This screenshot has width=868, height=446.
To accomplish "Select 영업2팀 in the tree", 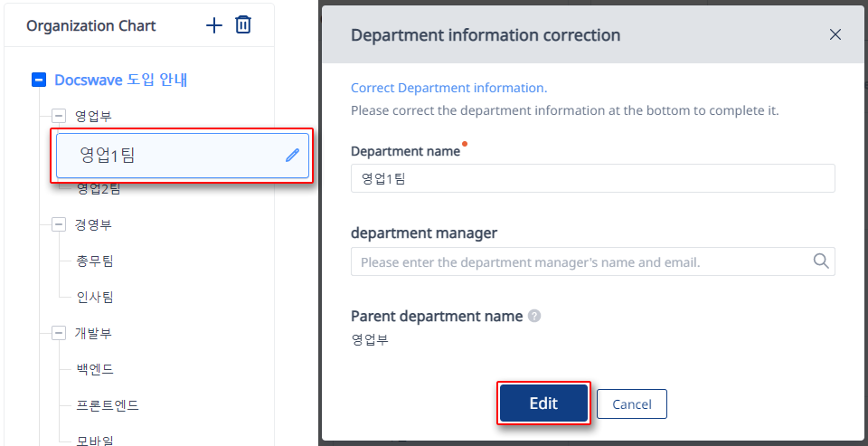I will point(99,190).
